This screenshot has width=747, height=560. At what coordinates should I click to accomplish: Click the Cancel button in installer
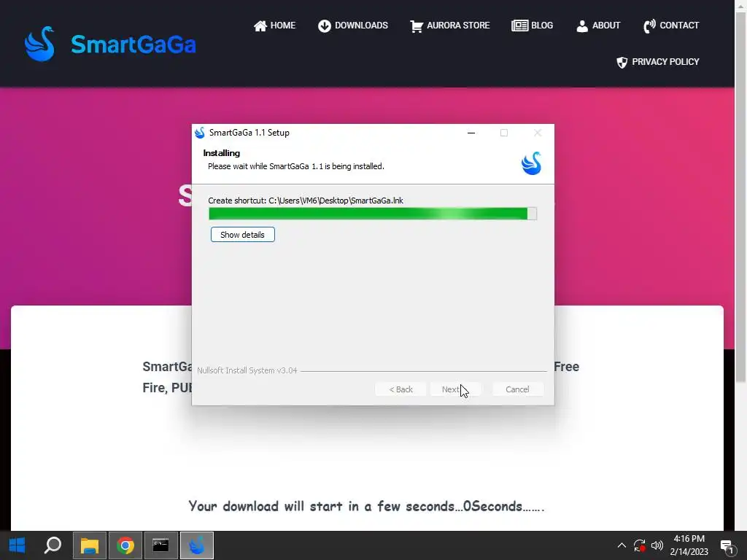click(x=517, y=389)
